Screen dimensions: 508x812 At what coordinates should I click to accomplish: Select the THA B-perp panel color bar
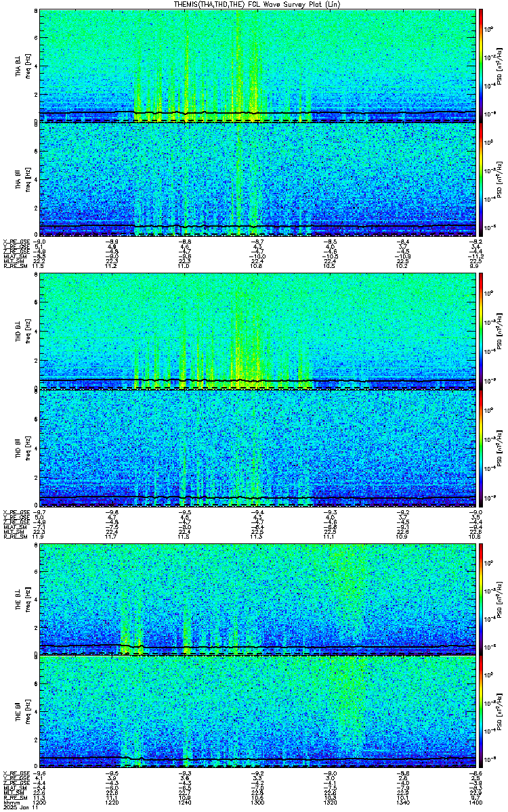pyautogui.click(x=481, y=65)
